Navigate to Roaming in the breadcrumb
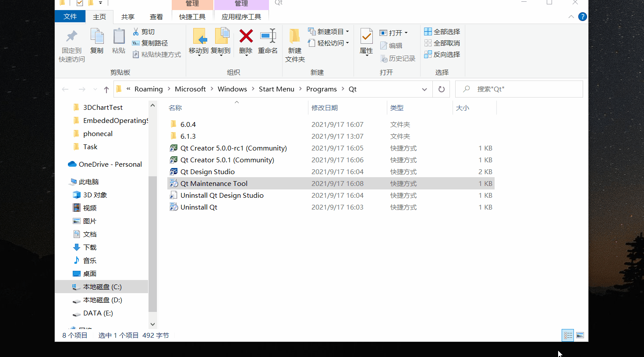Viewport: 644px width, 357px height. point(149,89)
